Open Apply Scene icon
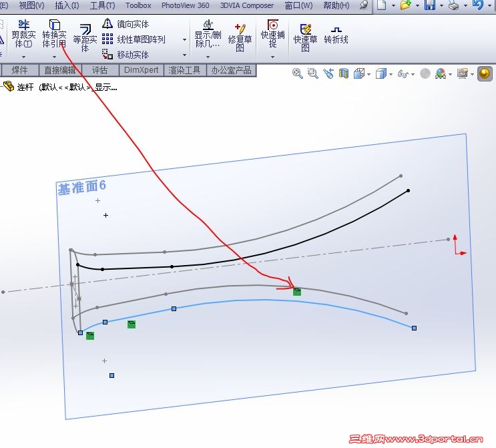 [x=441, y=73]
